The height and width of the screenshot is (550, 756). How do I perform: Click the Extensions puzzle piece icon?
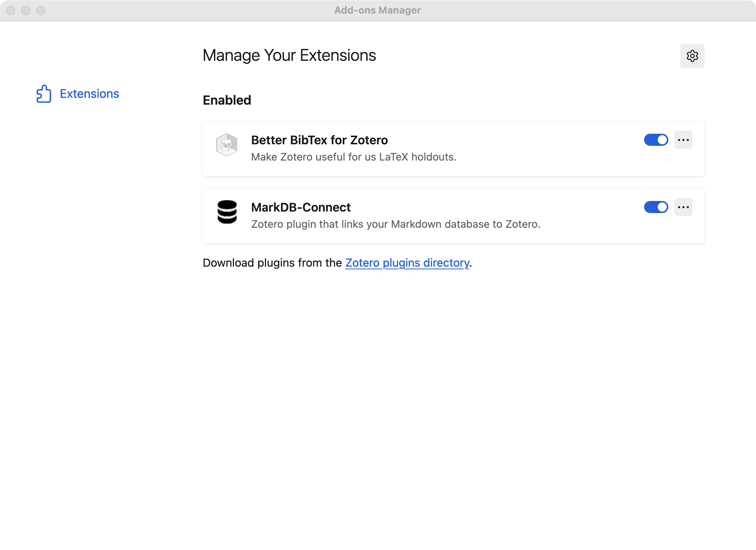click(x=44, y=94)
